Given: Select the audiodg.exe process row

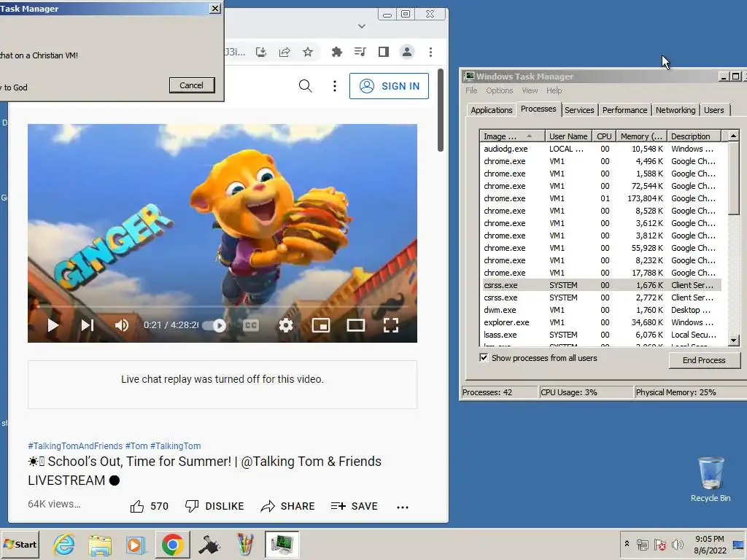Looking at the screenshot, I should point(602,149).
